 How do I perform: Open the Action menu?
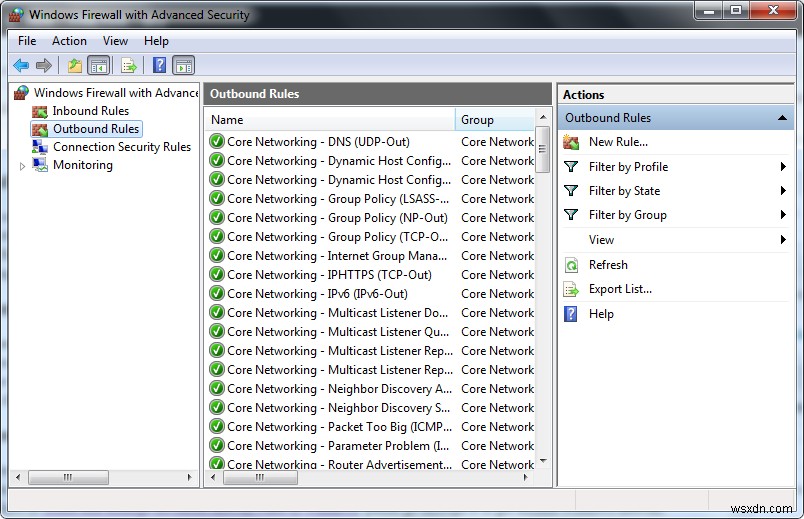click(69, 41)
